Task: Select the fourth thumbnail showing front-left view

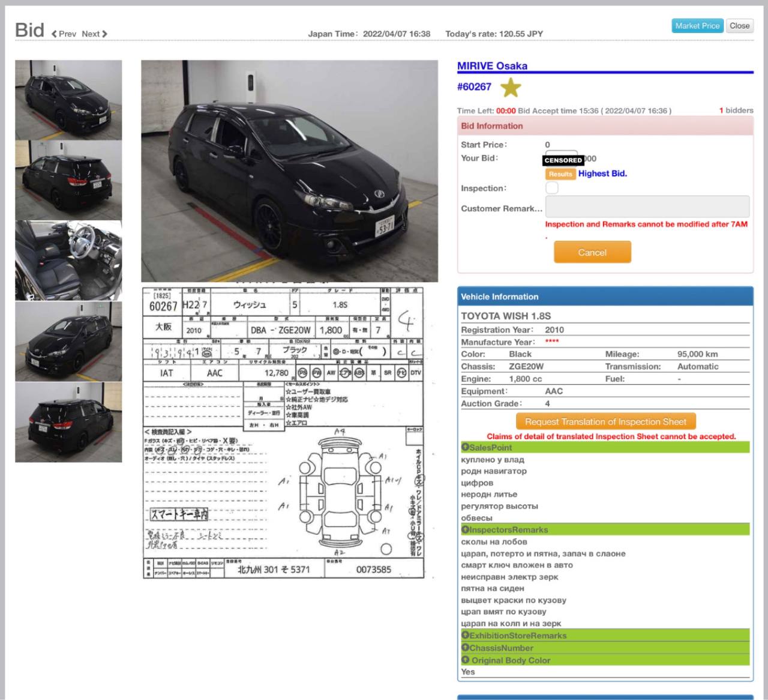Action: pyautogui.click(x=68, y=342)
